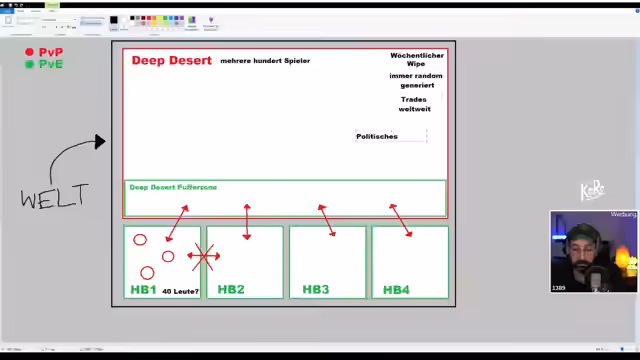This screenshot has height=360, width=640.
Task: Adjust the zoom slider in status bar
Action: coord(622,349)
